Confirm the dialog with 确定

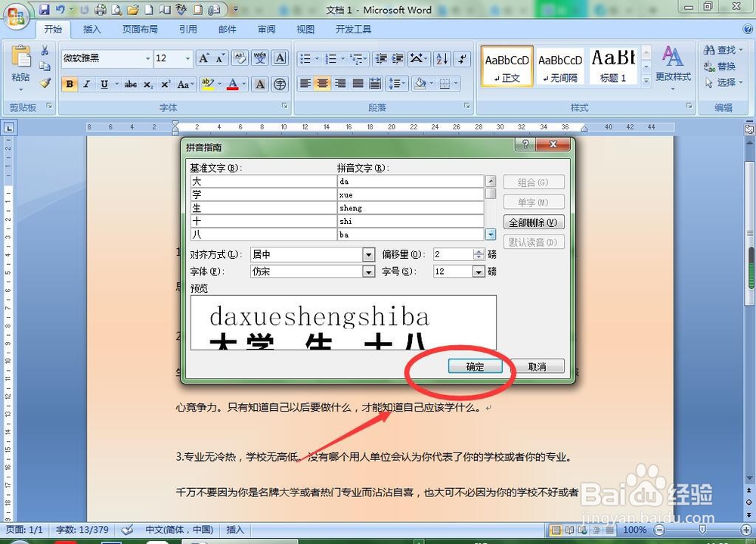(475, 366)
